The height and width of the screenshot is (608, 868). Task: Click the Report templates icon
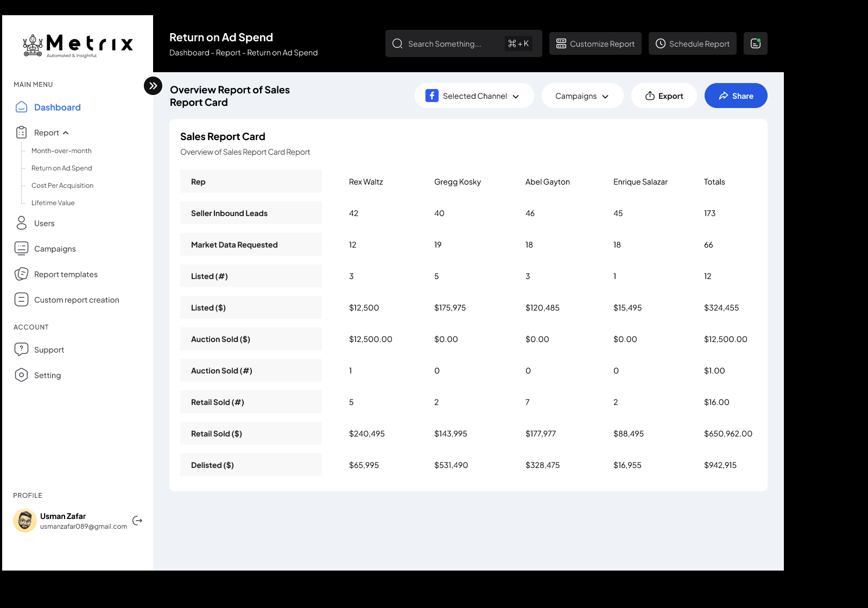(x=21, y=274)
